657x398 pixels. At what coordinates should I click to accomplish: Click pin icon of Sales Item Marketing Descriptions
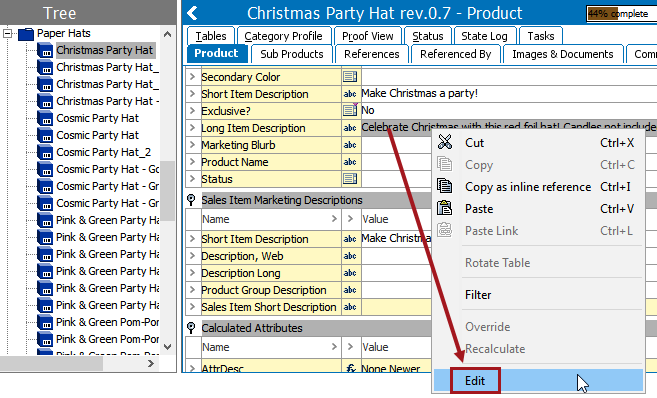[x=191, y=200]
